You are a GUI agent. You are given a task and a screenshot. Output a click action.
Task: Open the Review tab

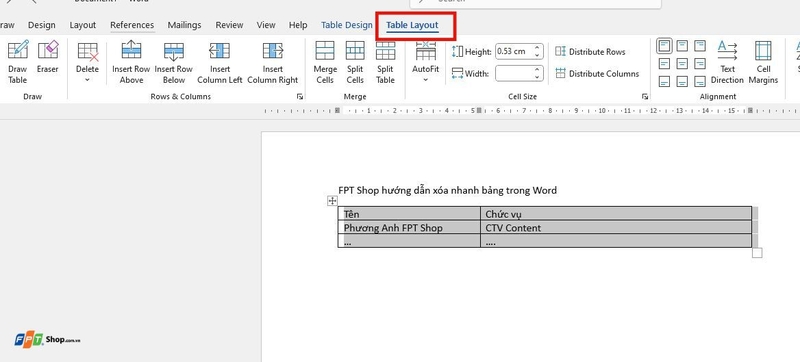pyautogui.click(x=229, y=25)
